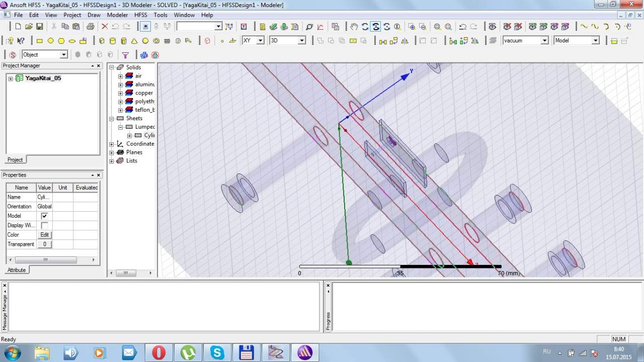Click the selection filter funnel icon
Screen dimensions: 644x362
coord(126,55)
